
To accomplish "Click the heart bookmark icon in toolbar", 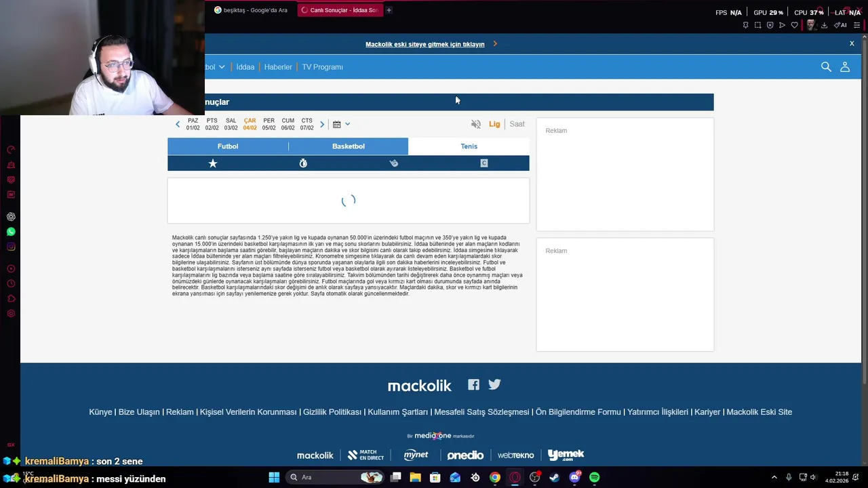I will coord(795,25).
